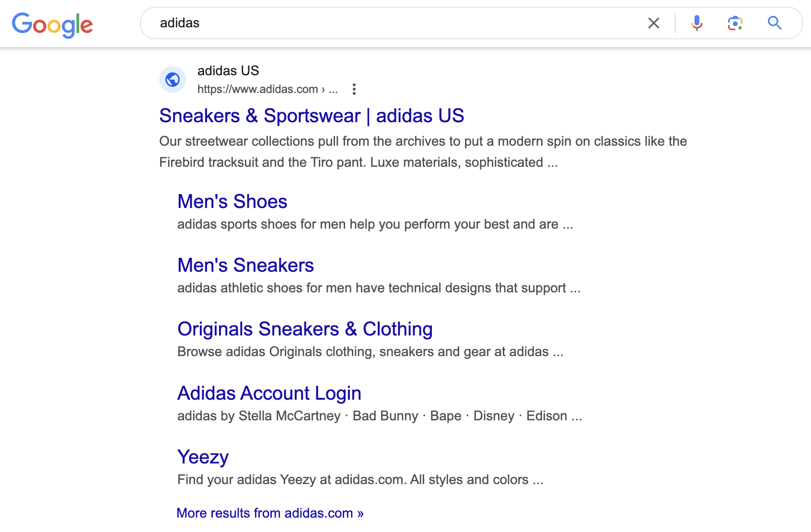Click the https://www.adidas.com URL breadcrumb
811x532 pixels.
[258, 89]
